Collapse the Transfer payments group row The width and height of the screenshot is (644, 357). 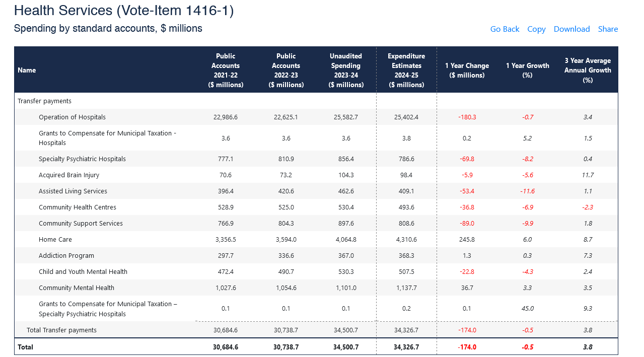(x=44, y=101)
